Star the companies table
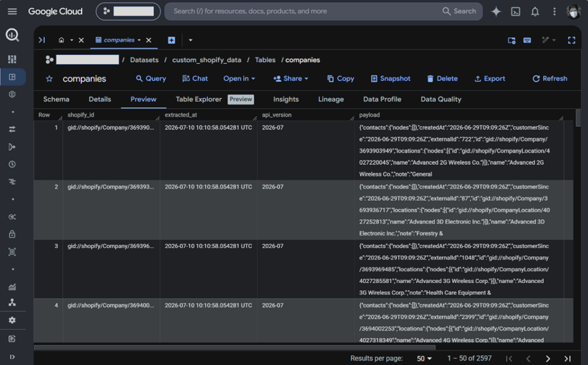588x365 pixels. coord(49,79)
